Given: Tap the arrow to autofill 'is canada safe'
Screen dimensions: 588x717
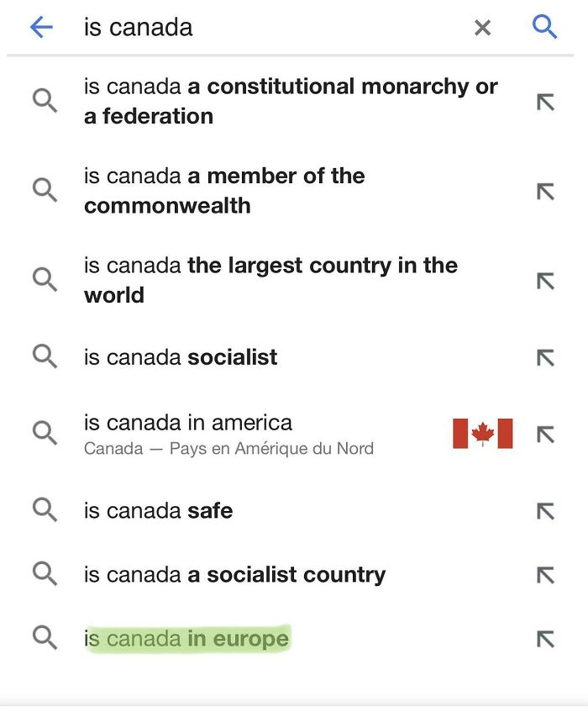Looking at the screenshot, I should coord(545,510).
